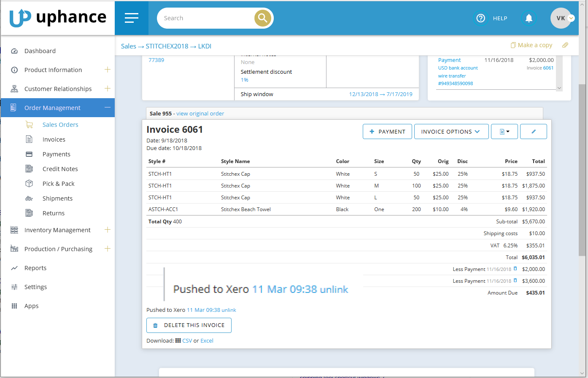The width and height of the screenshot is (588, 378).
Task: Expand Customer Relationships with plus sign
Action: pos(108,88)
